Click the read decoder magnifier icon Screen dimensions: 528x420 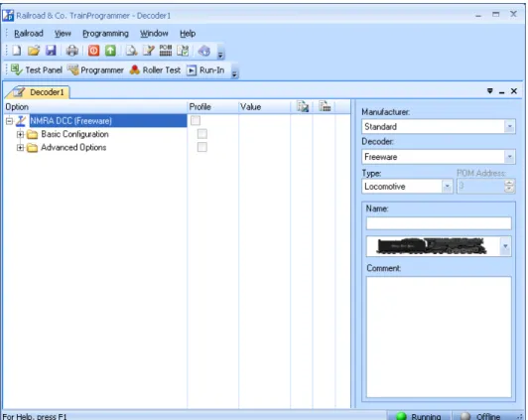131,51
